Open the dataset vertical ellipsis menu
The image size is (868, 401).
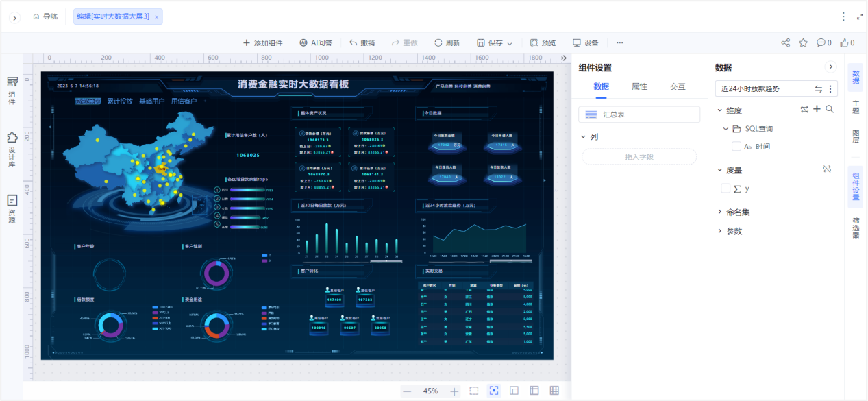pyautogui.click(x=830, y=88)
